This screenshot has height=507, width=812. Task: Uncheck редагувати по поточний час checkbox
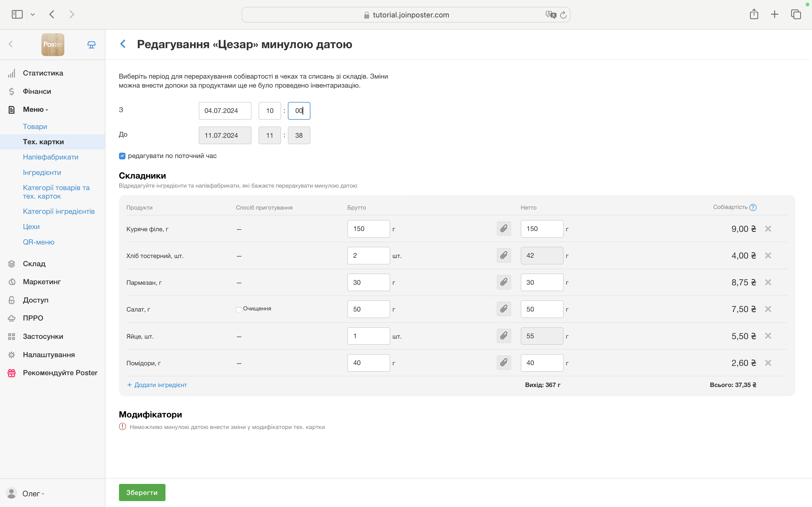coord(122,156)
